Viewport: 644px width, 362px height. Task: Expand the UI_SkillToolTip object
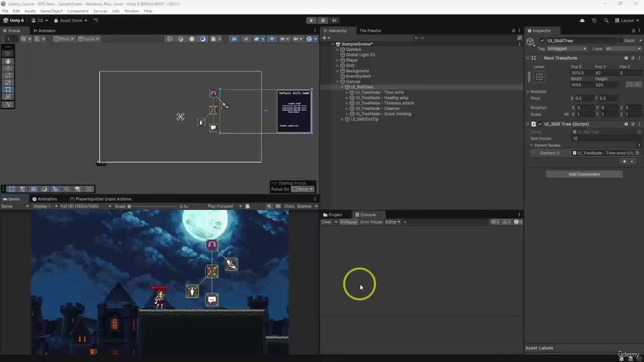click(342, 119)
